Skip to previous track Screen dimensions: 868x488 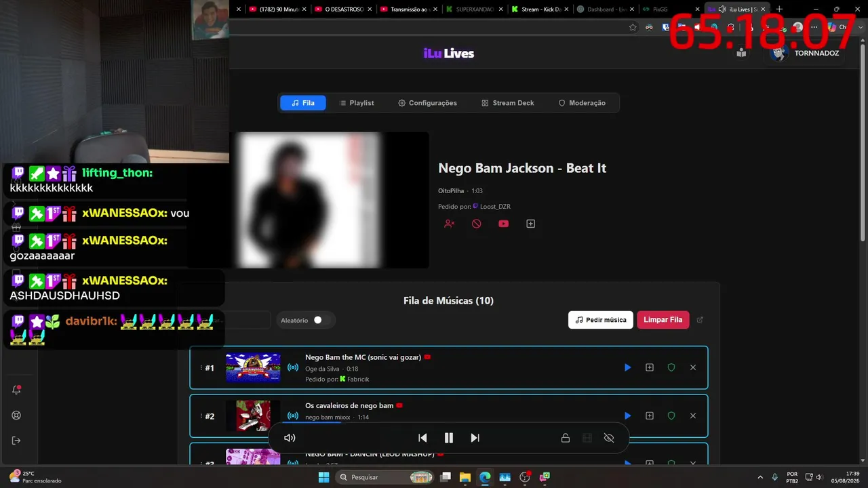[422, 438]
